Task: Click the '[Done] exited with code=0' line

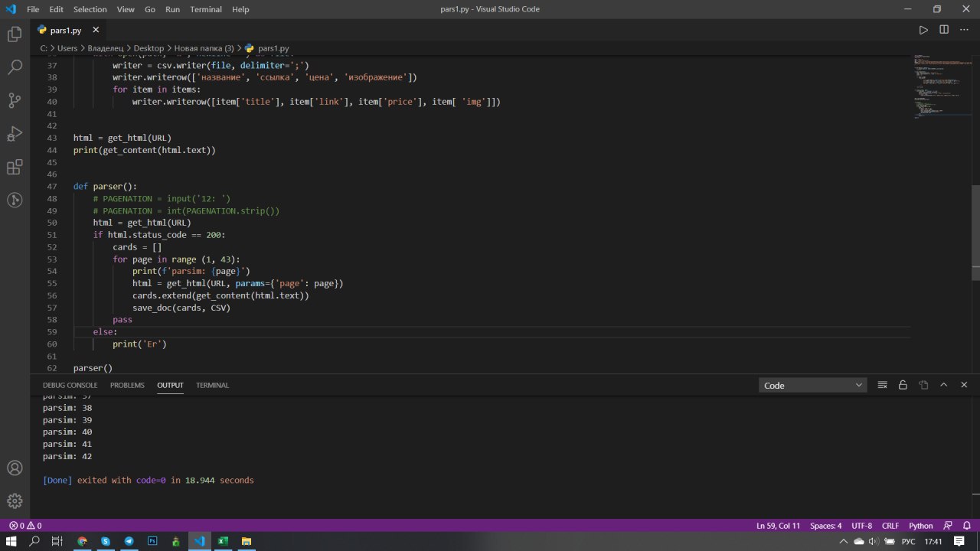Action: pos(149,481)
